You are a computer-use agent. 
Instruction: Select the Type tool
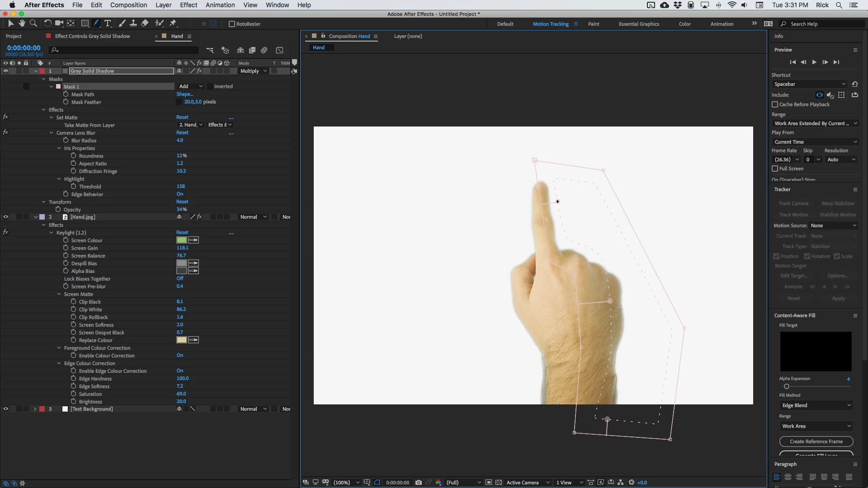pyautogui.click(x=108, y=23)
